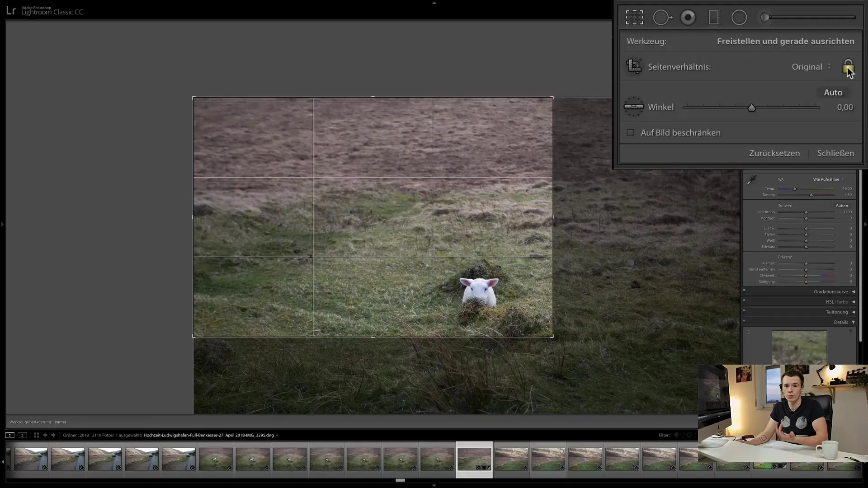Viewport: 868px width, 488px height.
Task: Collapse the Details preview disclosure triangle
Action: pos(850,332)
